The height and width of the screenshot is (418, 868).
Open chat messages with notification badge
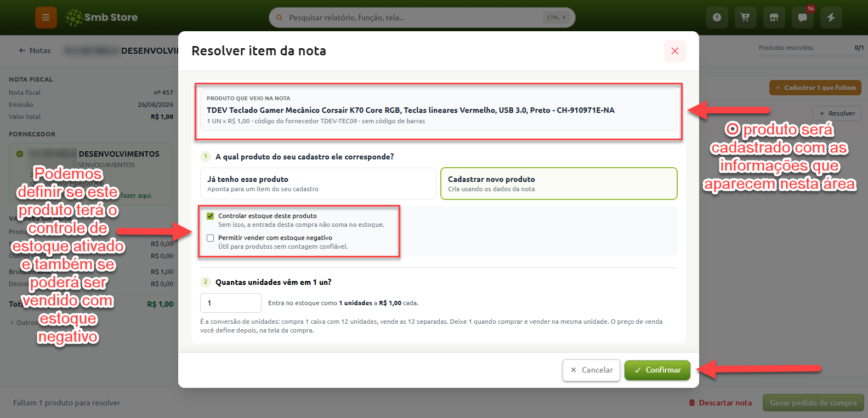click(x=802, y=18)
